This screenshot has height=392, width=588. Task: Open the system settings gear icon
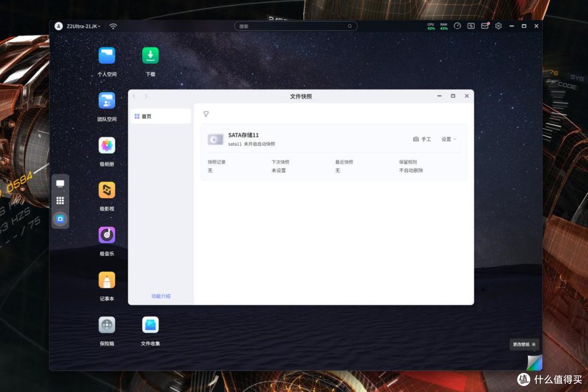click(x=498, y=26)
